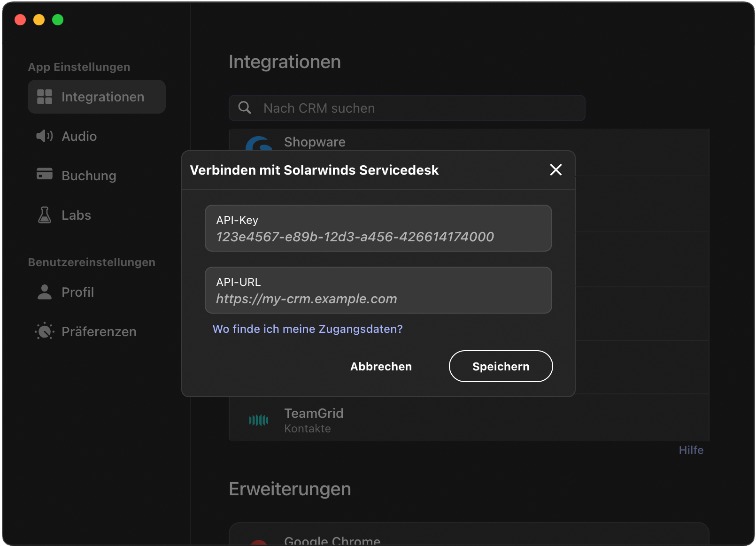Screen dimensions: 756x546
Task: Click the Labs flask icon
Action: click(x=45, y=215)
